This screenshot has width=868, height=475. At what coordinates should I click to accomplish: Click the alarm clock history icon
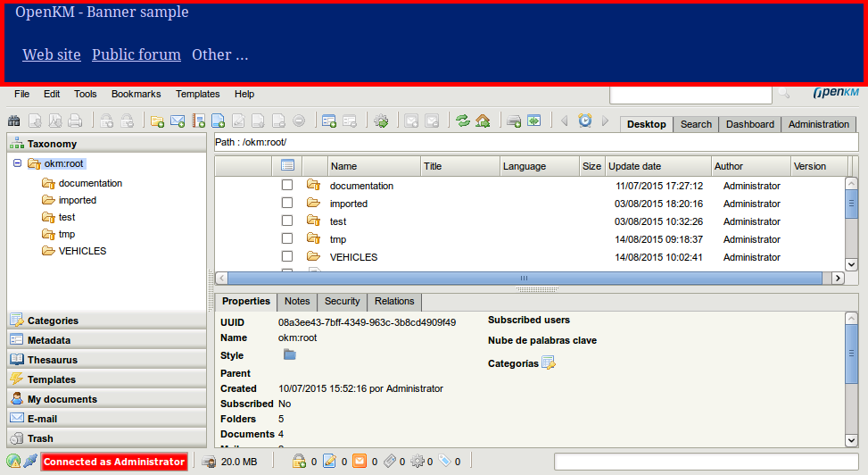[585, 121]
